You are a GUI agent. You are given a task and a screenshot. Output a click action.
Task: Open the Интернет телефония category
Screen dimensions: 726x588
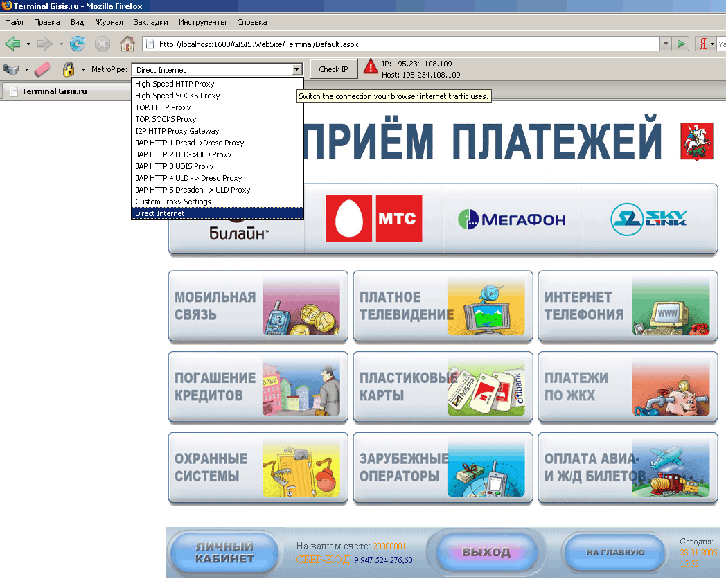[x=628, y=307]
